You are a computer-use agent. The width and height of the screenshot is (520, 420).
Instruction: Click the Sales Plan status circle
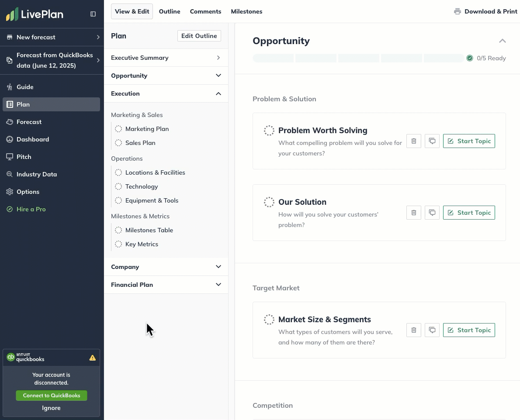pyautogui.click(x=118, y=143)
